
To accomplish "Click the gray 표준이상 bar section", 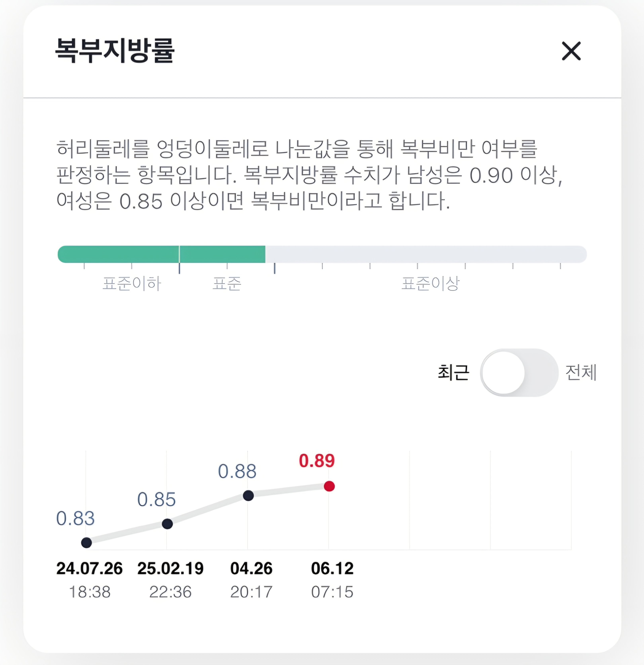I will [x=426, y=254].
